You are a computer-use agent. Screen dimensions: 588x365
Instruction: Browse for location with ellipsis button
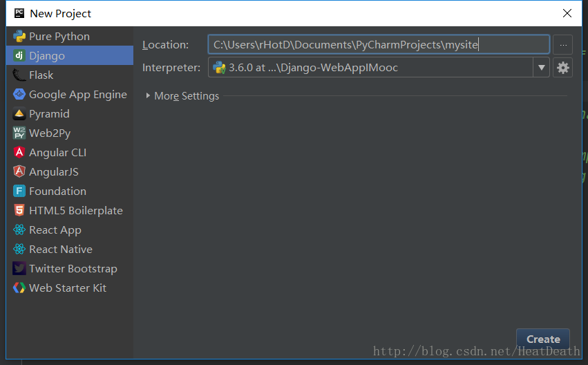point(562,45)
